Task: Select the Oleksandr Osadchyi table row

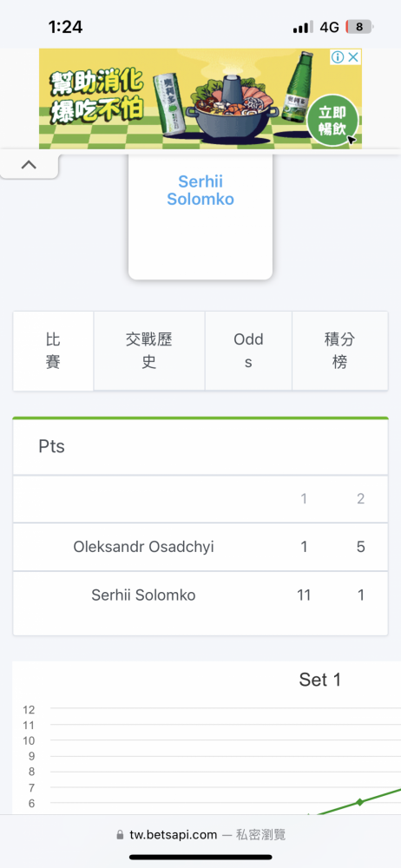Action: coord(200,547)
